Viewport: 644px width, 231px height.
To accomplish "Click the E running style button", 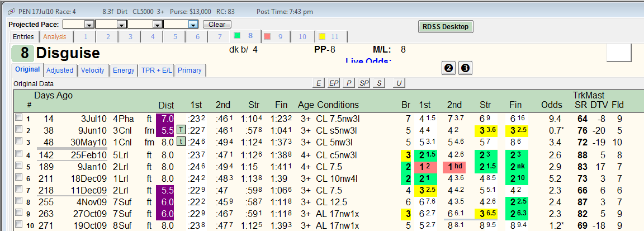I will tap(318, 83).
